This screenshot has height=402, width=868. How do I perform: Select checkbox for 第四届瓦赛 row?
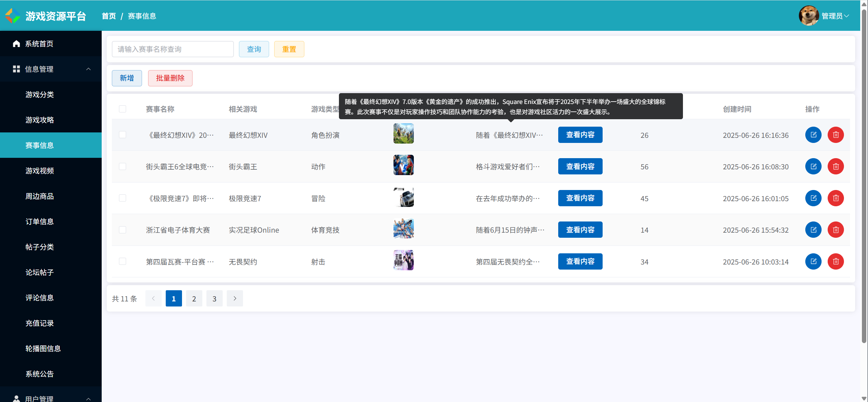[x=122, y=261]
